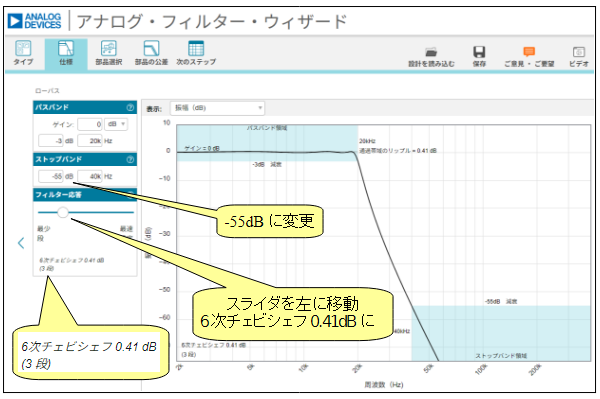Open the タイプ (Type) step icon
This screenshot has height=399, width=600.
click(23, 49)
